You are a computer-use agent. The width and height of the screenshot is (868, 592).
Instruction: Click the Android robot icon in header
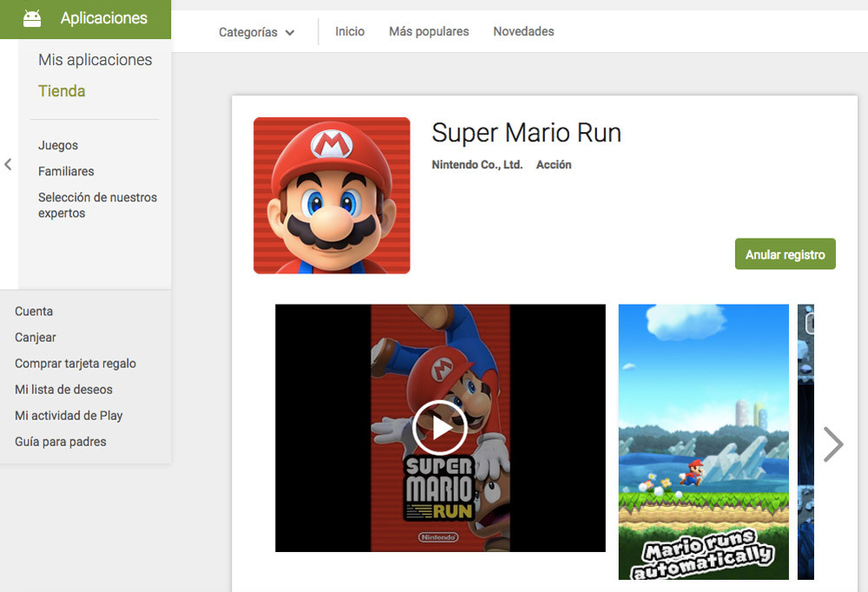pyautogui.click(x=32, y=18)
